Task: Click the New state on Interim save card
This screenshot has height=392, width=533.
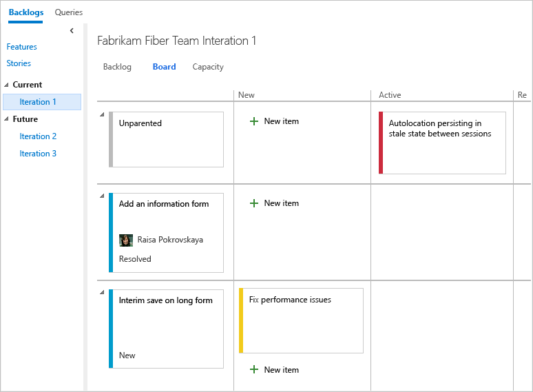Action: click(x=127, y=355)
